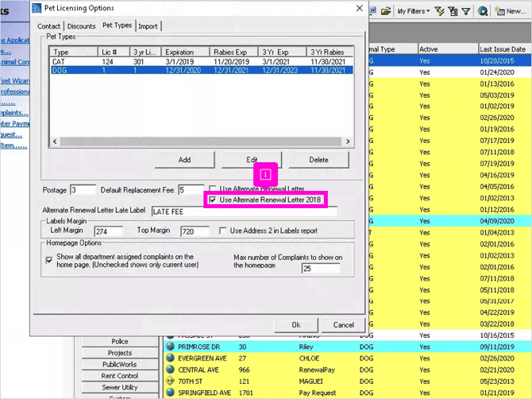Open the Projects module button

120,353
